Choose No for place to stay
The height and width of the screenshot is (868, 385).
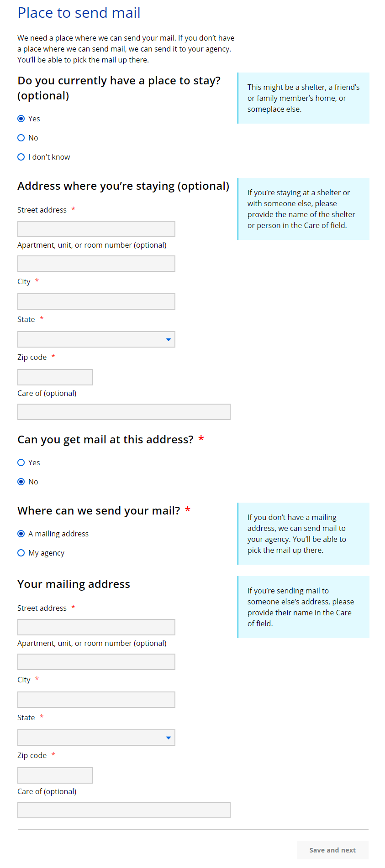coord(21,138)
